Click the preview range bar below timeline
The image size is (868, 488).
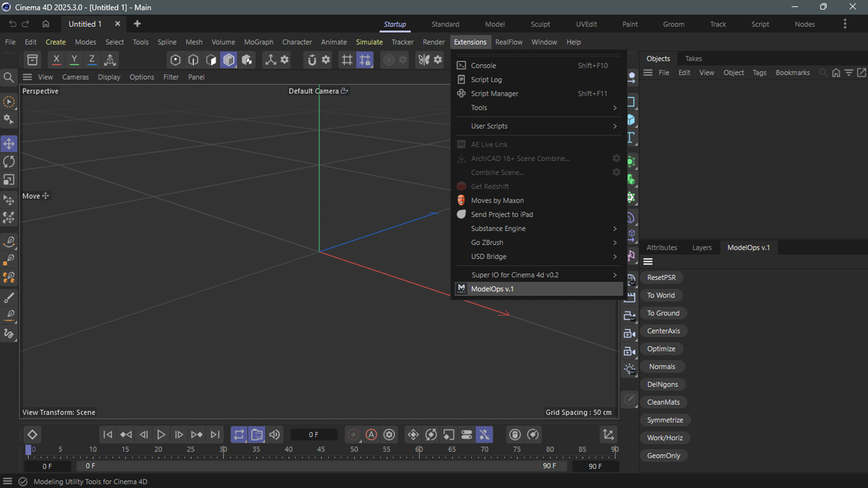(x=321, y=466)
